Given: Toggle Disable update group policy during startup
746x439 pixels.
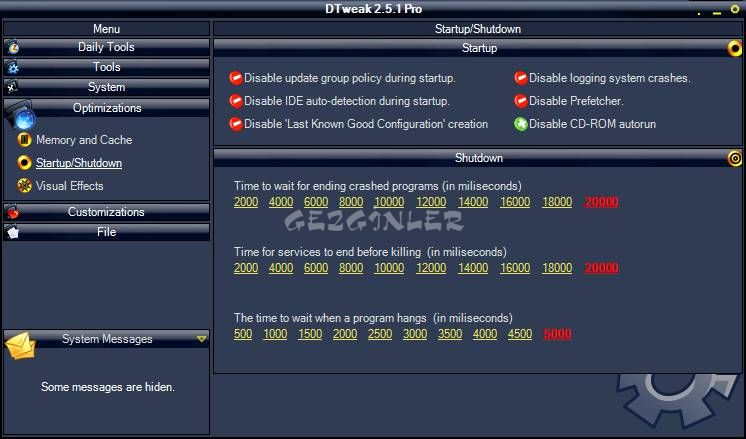Looking at the screenshot, I should [236, 78].
